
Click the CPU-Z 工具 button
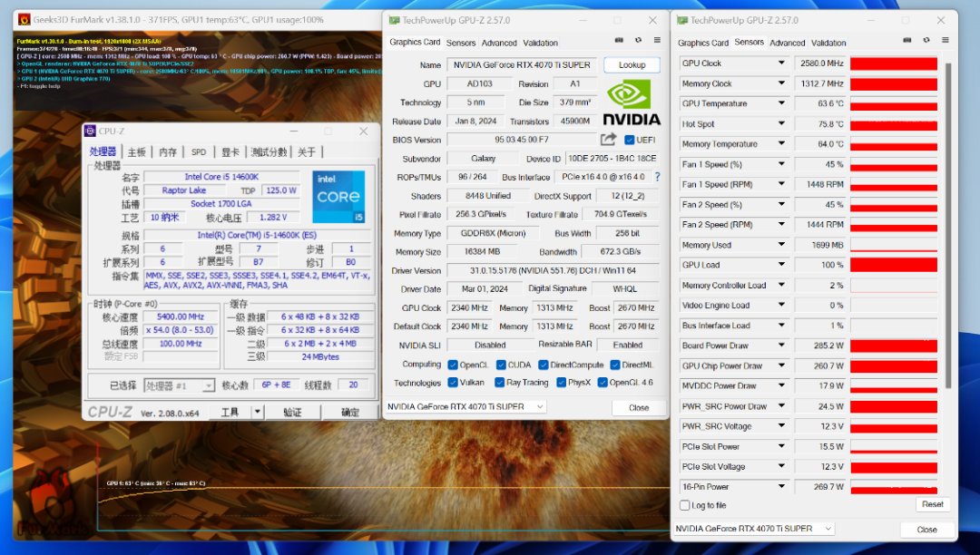(230, 412)
